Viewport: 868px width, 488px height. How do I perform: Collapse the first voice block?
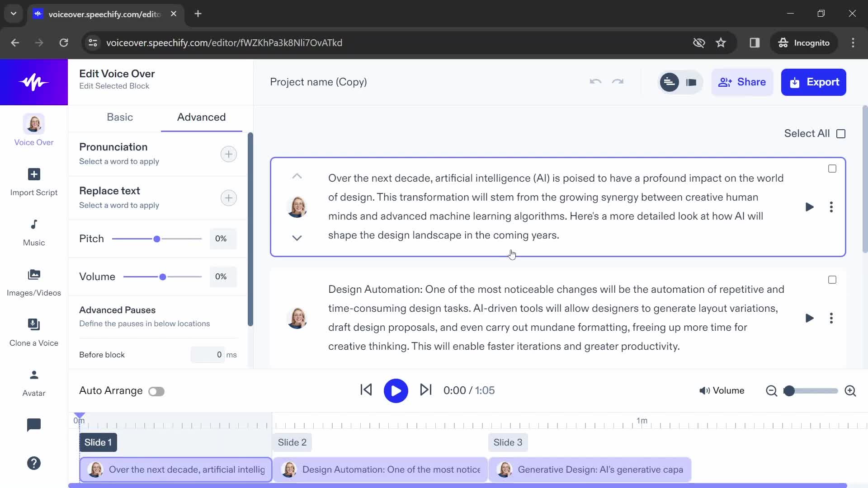click(297, 176)
